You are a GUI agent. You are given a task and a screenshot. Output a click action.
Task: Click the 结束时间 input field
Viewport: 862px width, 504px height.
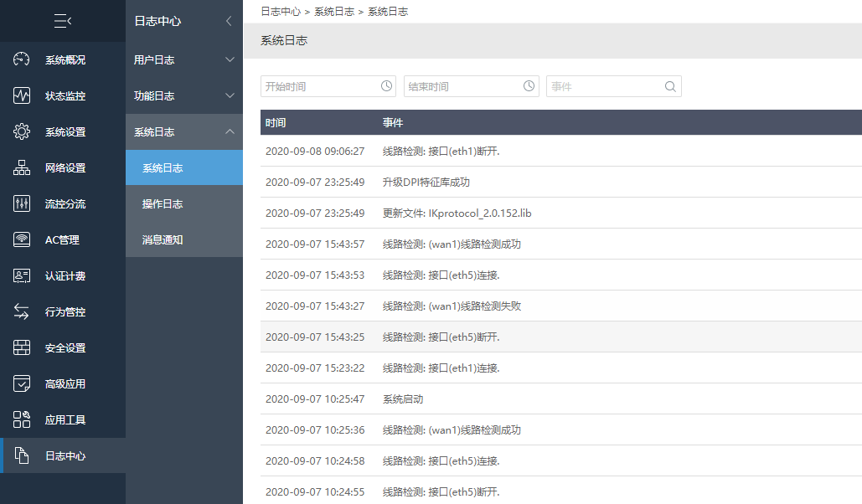coord(471,86)
